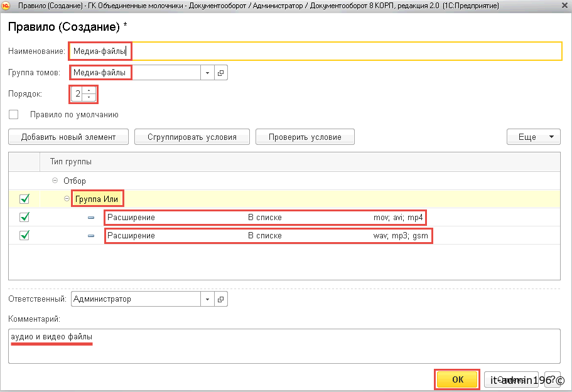Click minus icon beside mov; avi; mp4 row
The width and height of the screenshot is (572, 392).
(x=91, y=218)
